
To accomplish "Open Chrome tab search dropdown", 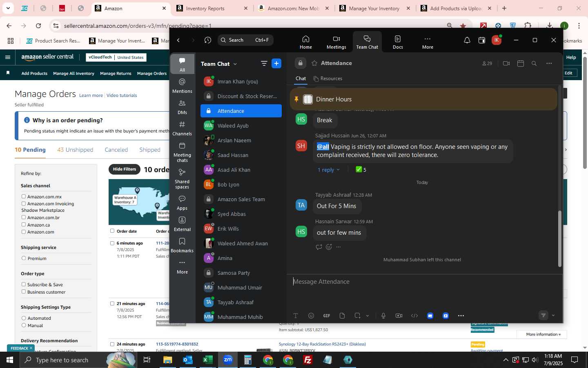I will tap(8, 8).
